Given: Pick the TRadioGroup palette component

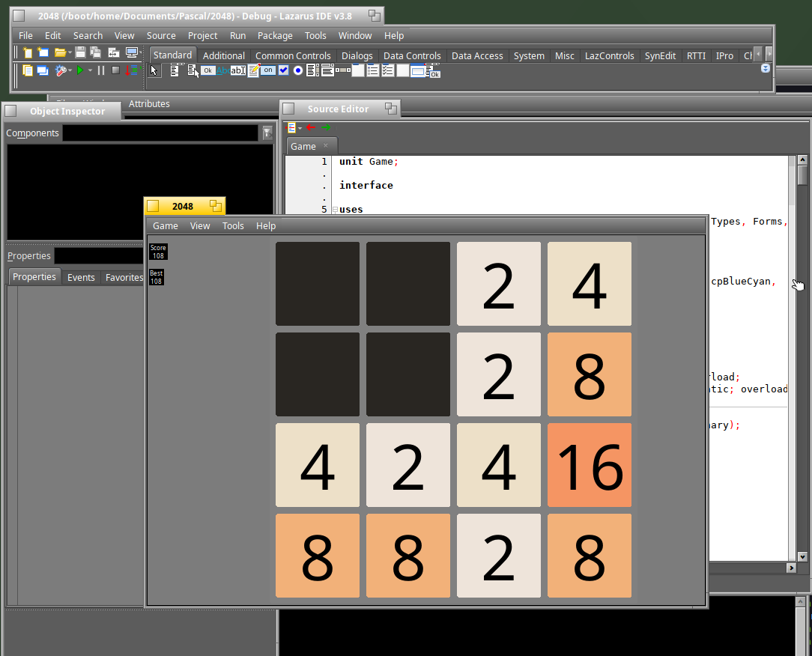Looking at the screenshot, I should (372, 70).
